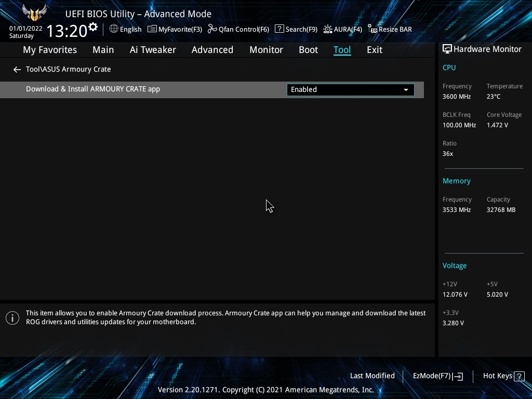Click the MyFavorite list icon
The image size is (532, 399).
pyautogui.click(x=152, y=29)
